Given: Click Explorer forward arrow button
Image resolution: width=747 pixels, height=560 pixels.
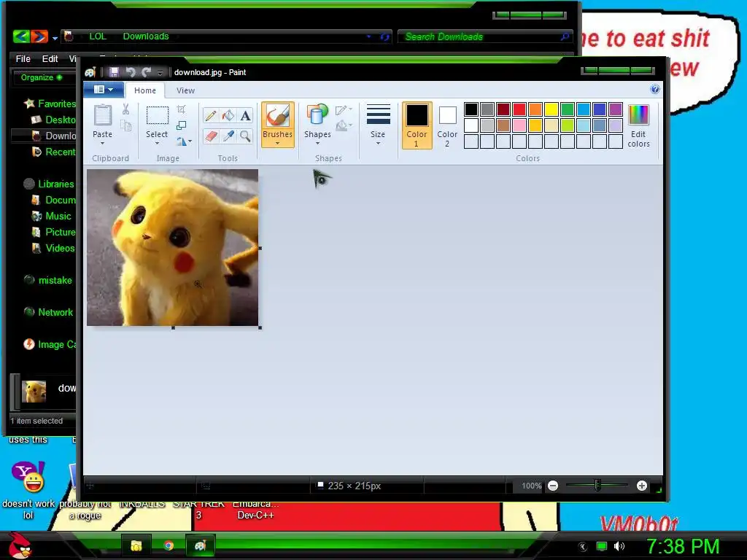Looking at the screenshot, I should coord(40,36).
